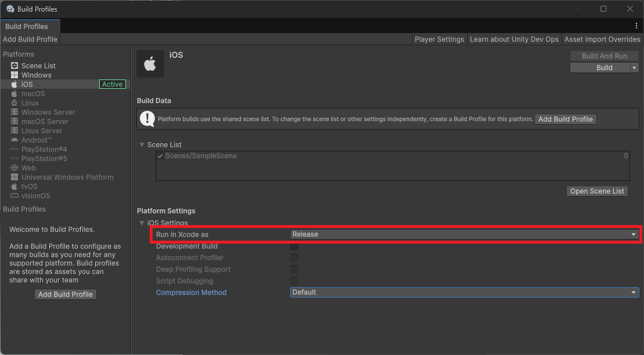The image size is (644, 355).
Task: Click the Android platform icon
Action: coord(15,140)
